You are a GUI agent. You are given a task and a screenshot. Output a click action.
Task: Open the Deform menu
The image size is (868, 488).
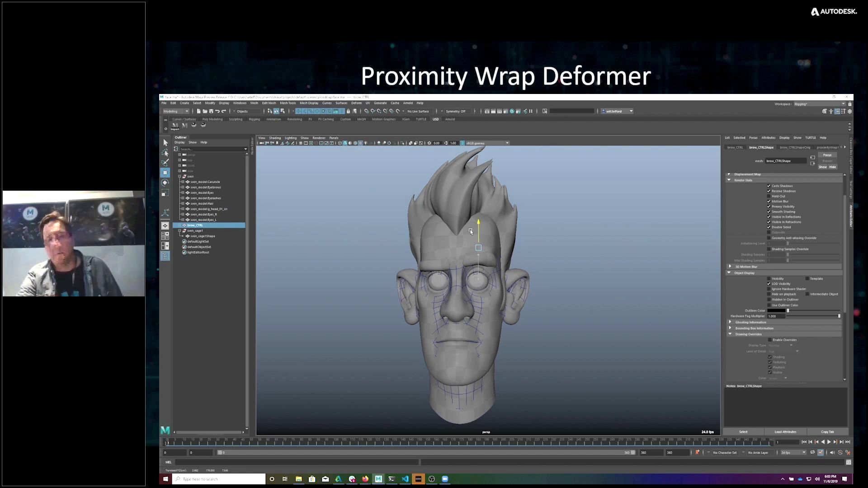(x=356, y=103)
